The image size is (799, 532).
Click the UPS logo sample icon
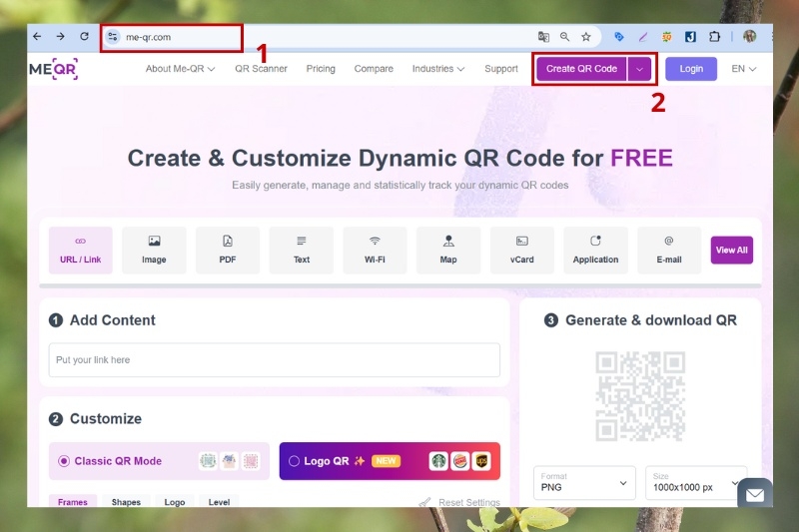(481, 461)
